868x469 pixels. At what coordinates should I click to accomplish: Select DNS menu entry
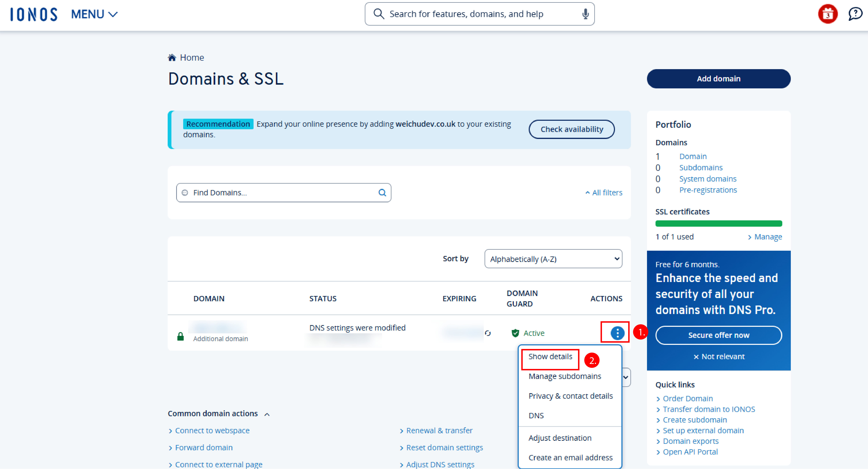pos(536,416)
